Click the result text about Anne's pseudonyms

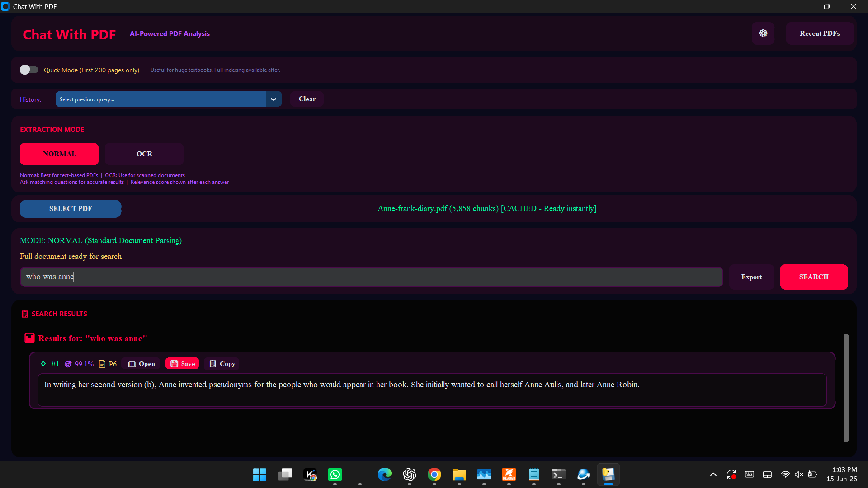pos(342,385)
